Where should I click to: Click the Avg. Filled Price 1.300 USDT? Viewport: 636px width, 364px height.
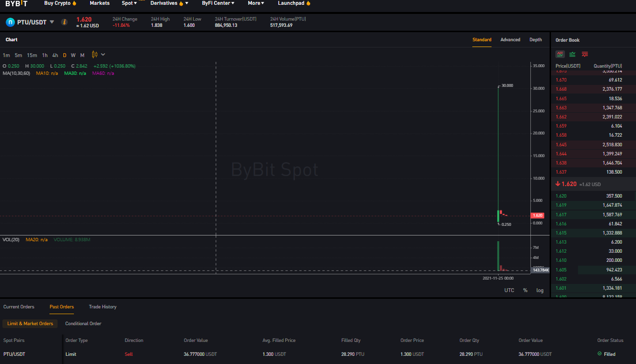[274, 354]
